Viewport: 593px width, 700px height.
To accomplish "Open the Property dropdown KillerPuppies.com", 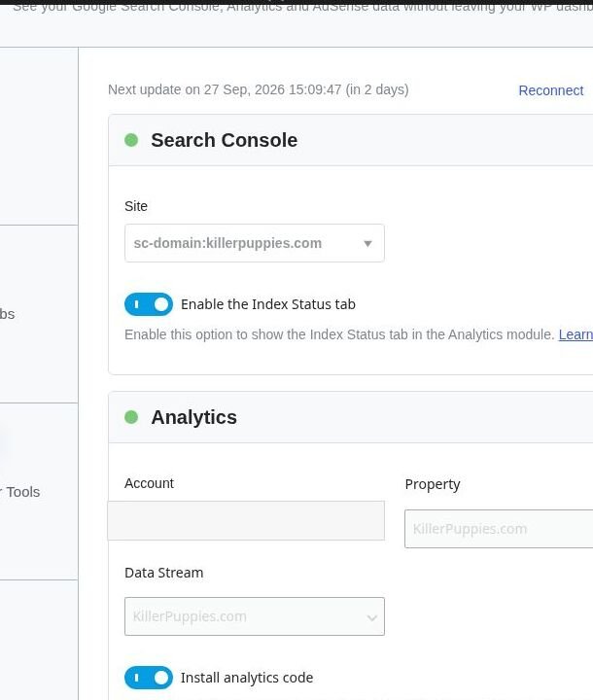I will coord(499,529).
